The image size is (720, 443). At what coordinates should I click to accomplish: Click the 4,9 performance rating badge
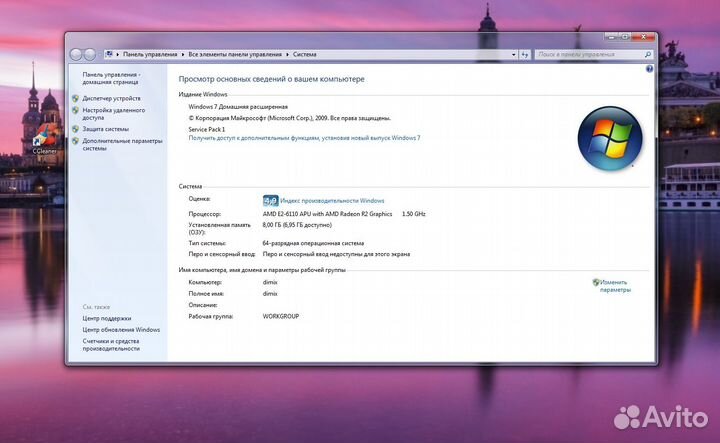[270, 201]
